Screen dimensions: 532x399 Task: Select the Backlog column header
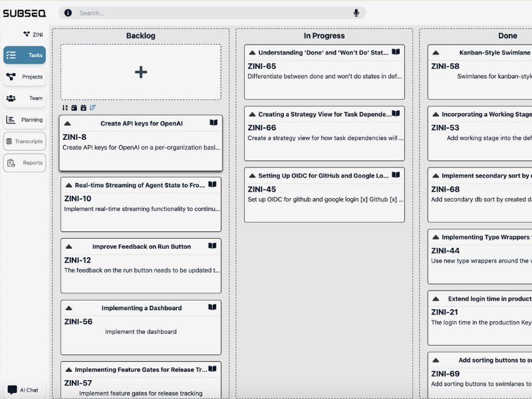[141, 36]
